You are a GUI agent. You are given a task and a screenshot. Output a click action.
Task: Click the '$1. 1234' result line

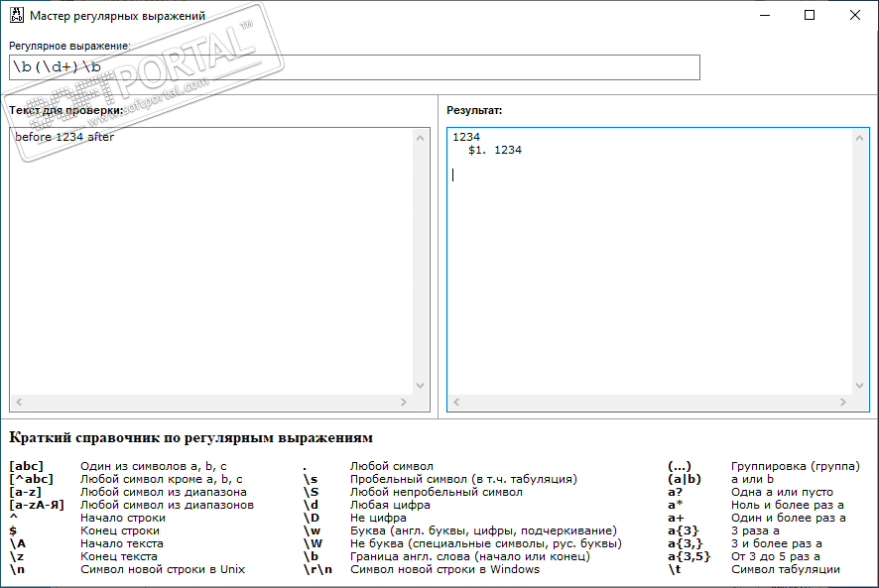tap(495, 150)
